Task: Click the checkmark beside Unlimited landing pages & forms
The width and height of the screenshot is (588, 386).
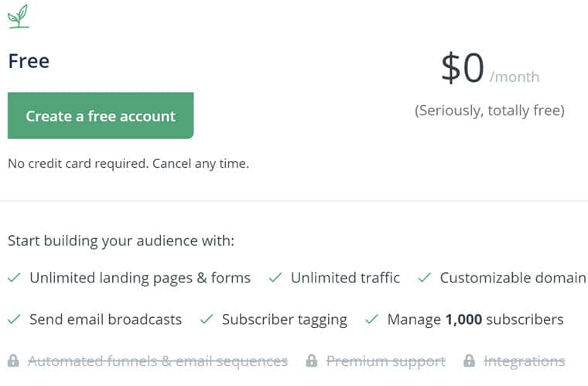Action: click(x=14, y=278)
